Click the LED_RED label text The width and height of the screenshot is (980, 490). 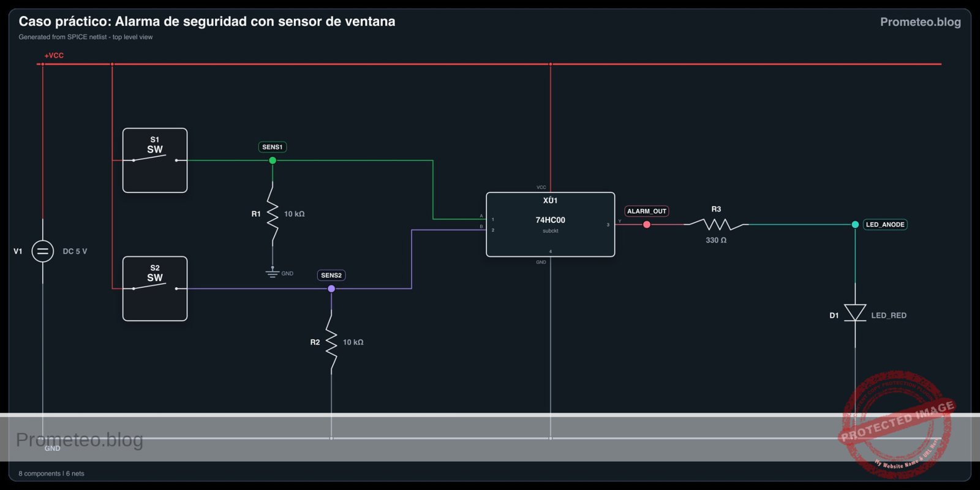tap(889, 315)
